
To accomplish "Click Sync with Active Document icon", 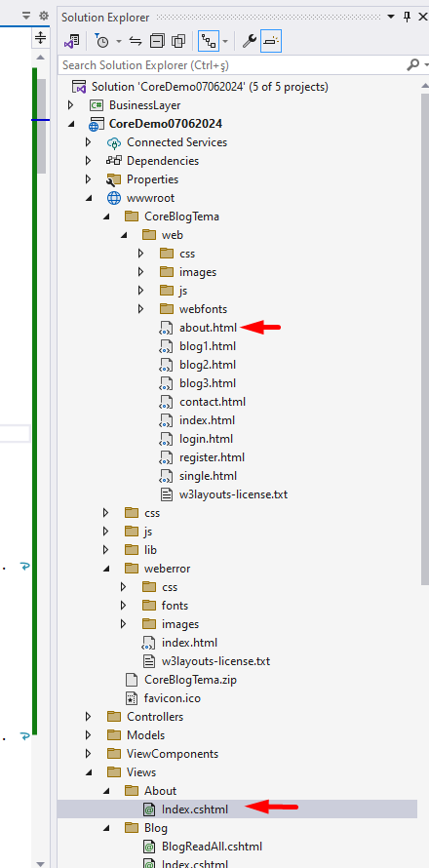I will click(136, 42).
